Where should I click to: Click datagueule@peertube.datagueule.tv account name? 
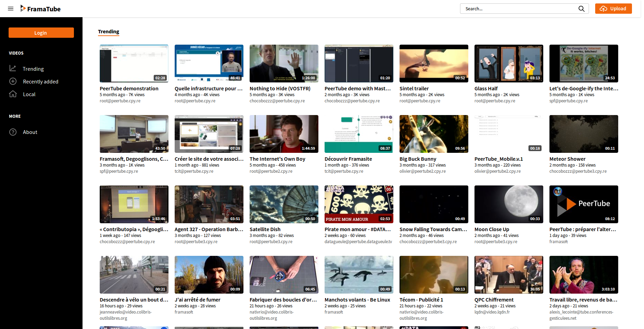click(x=358, y=242)
